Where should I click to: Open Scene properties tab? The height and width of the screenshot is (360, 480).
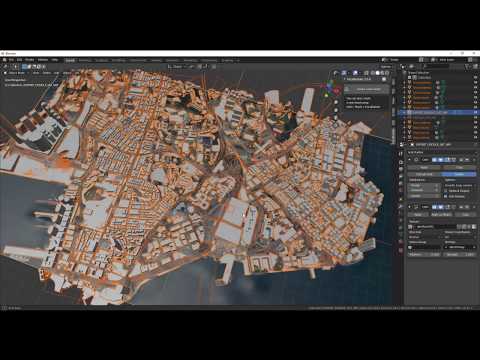pos(401,184)
